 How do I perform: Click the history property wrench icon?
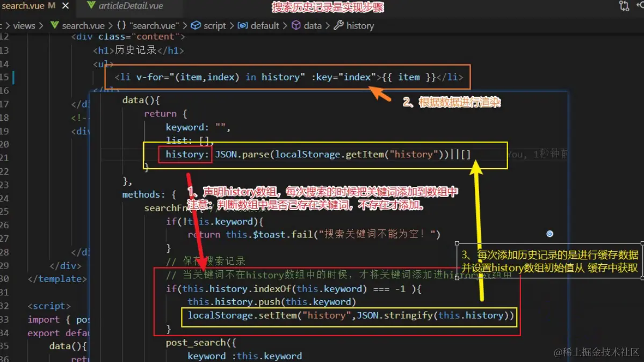point(338,25)
